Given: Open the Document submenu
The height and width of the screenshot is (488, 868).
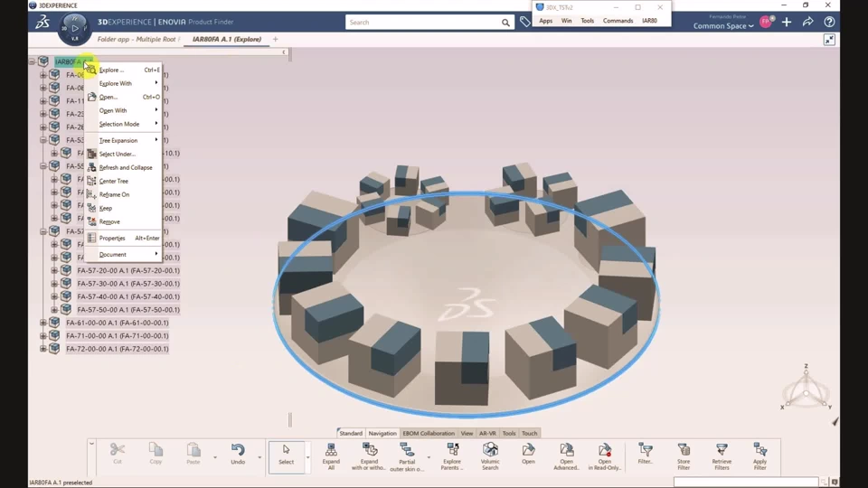Looking at the screenshot, I should point(123,255).
